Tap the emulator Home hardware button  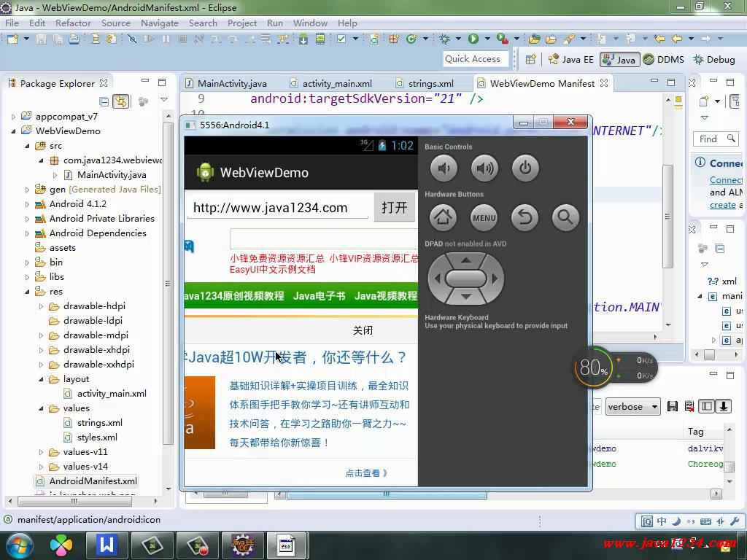pyautogui.click(x=443, y=217)
